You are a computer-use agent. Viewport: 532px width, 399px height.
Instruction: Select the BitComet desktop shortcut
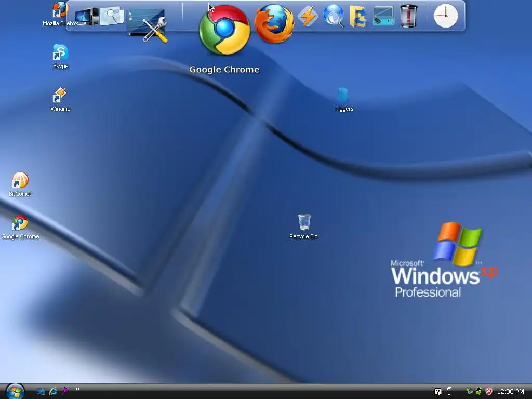pyautogui.click(x=20, y=184)
